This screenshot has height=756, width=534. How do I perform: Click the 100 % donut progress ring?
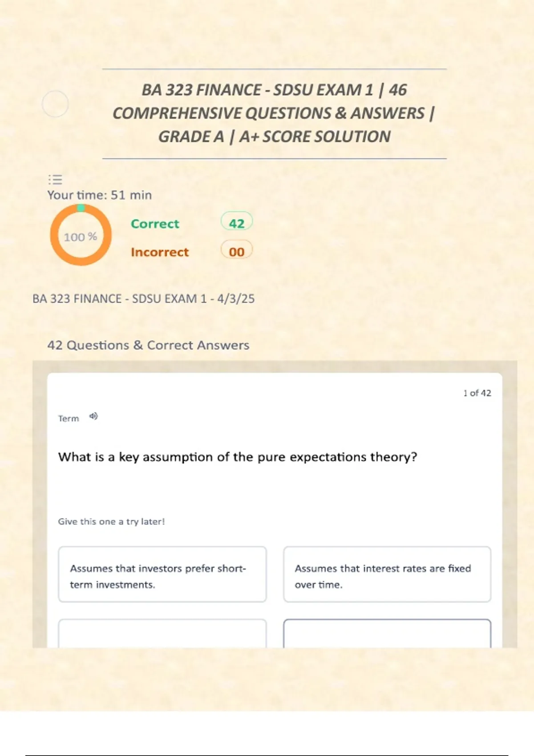pos(81,235)
